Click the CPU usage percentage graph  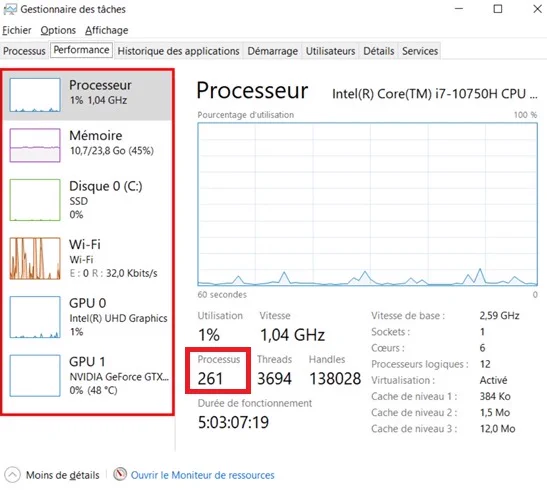367,204
